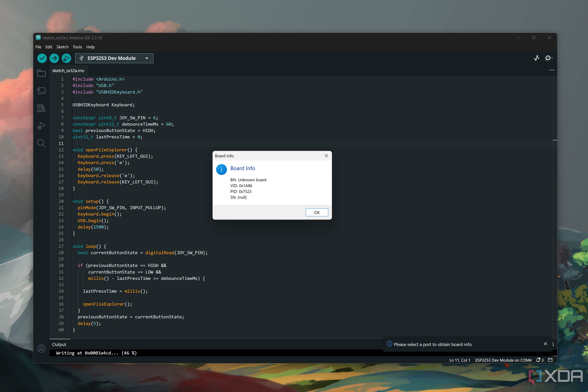The image size is (588, 392).
Task: Open the Sketch menu
Action: pos(62,47)
